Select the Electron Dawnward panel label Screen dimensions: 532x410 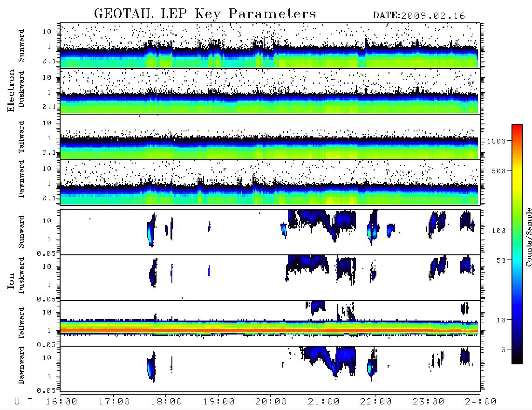[21, 179]
